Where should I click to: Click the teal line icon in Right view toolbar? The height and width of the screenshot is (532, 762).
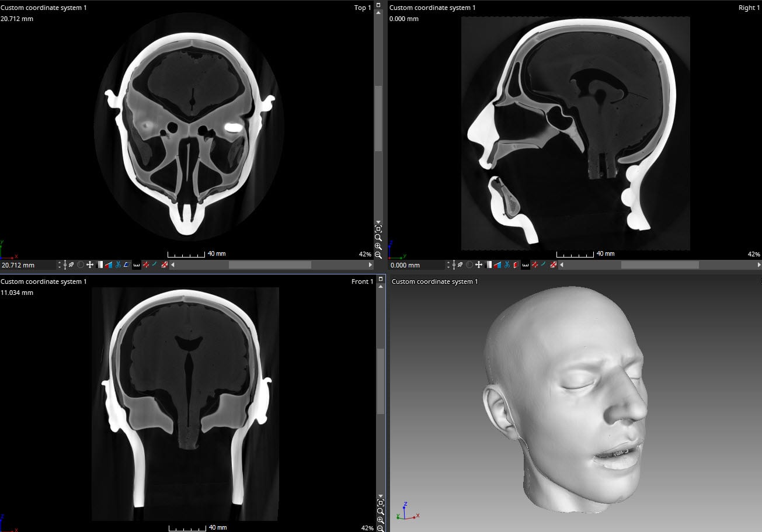pyautogui.click(x=543, y=264)
